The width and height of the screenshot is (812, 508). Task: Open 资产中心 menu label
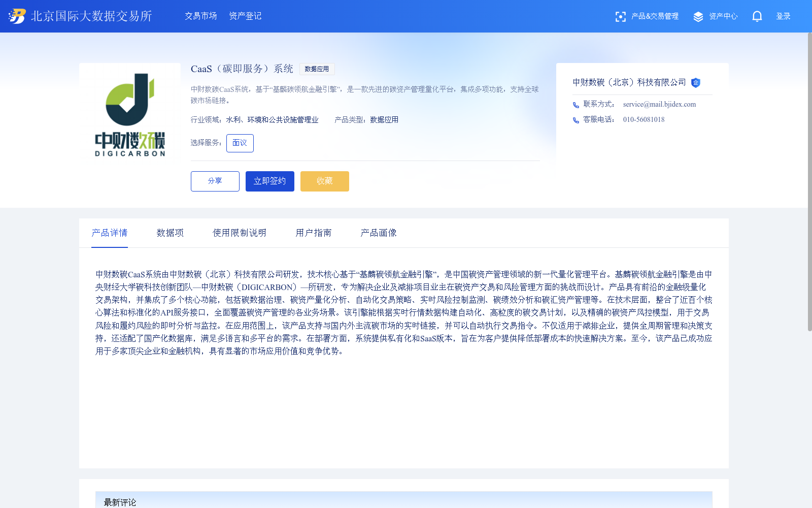point(723,16)
